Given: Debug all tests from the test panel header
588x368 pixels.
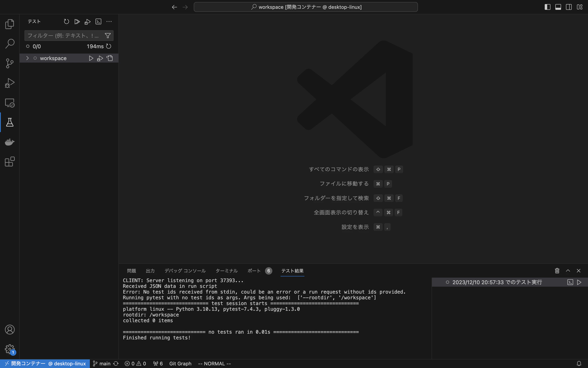Looking at the screenshot, I should point(87,22).
